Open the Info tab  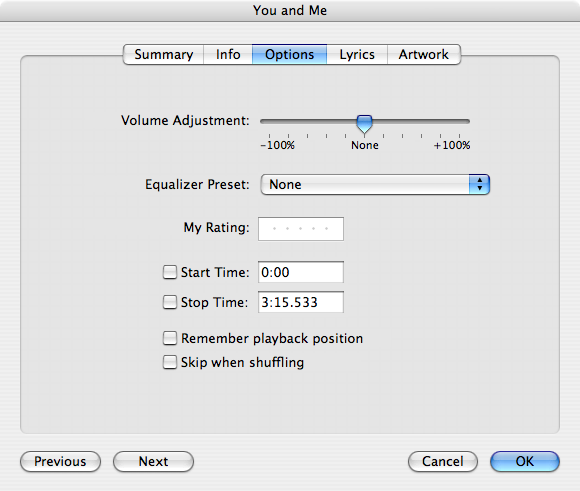(228, 54)
